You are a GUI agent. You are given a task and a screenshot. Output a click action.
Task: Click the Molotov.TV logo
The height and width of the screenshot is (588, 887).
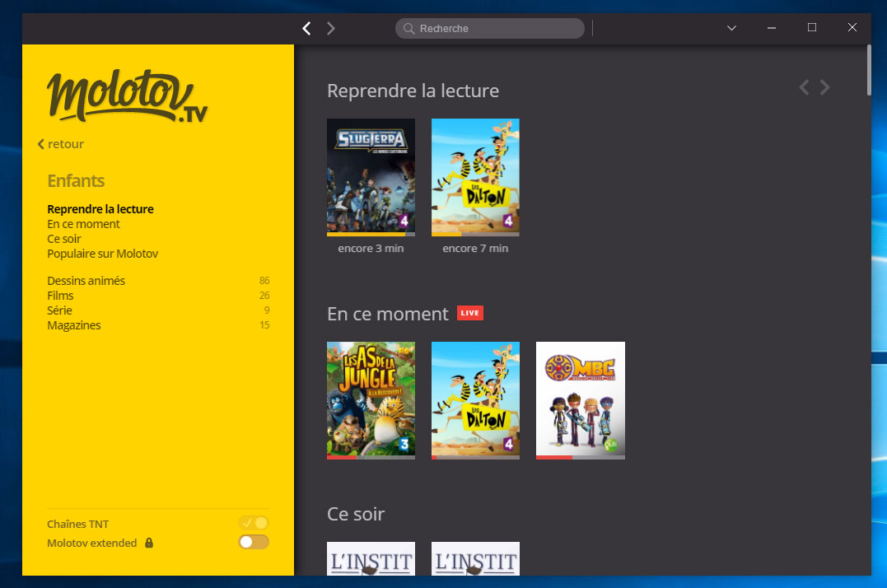[127, 96]
